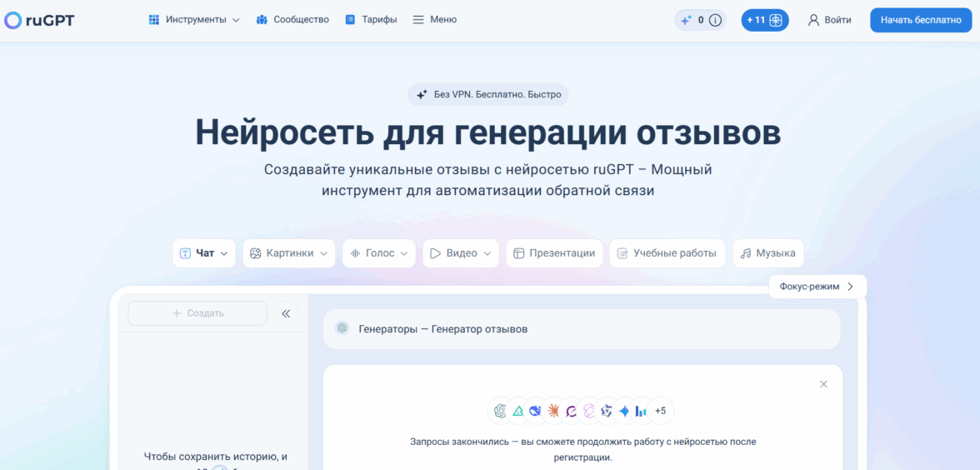Close the requests-ended notice
980x470 pixels.
pos(823,384)
